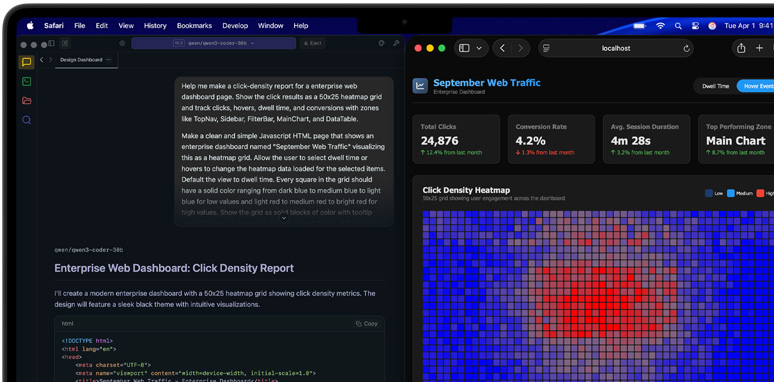Screen dimensions: 774x382
Task: Start a new chat with the compose icon
Action: tap(65, 43)
